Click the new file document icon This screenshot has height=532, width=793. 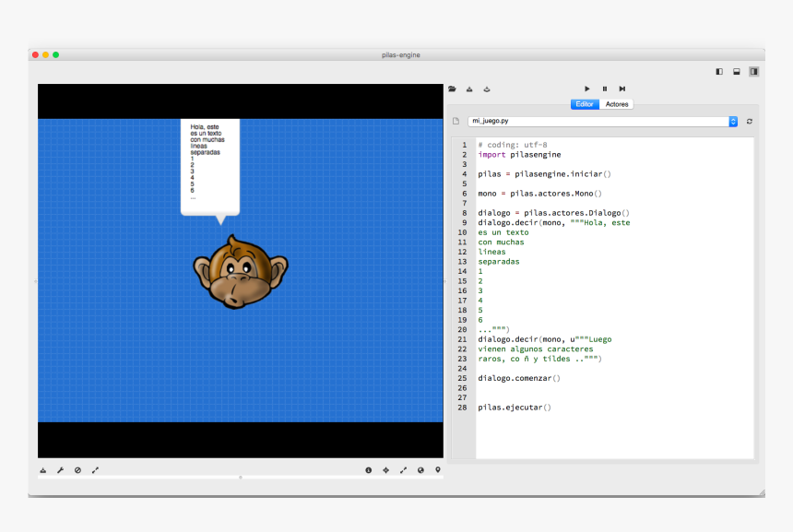tap(456, 121)
